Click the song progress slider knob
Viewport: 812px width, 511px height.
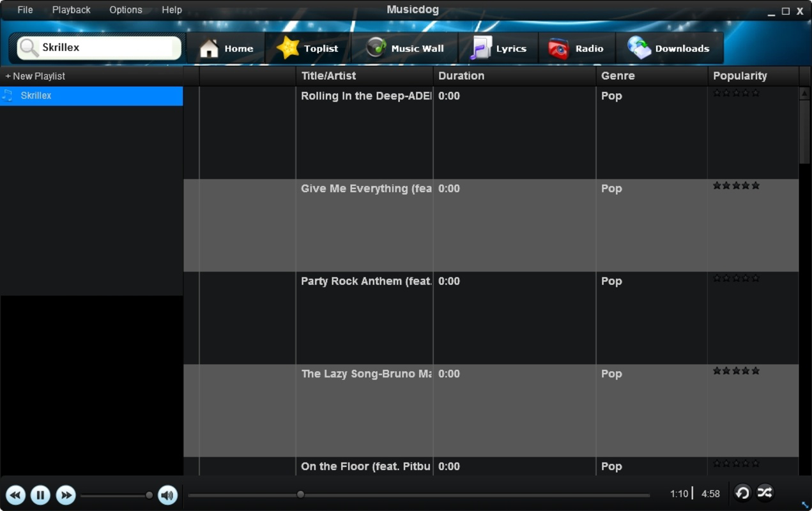point(300,494)
